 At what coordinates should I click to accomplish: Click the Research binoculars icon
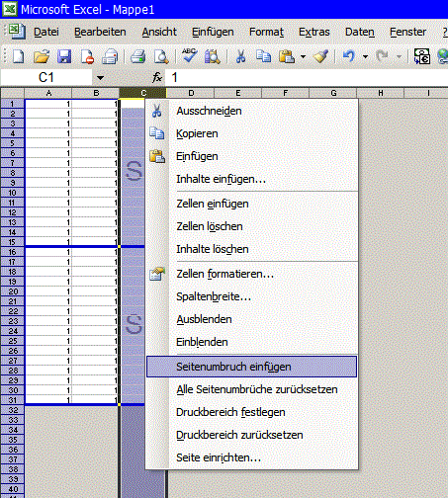click(x=213, y=56)
